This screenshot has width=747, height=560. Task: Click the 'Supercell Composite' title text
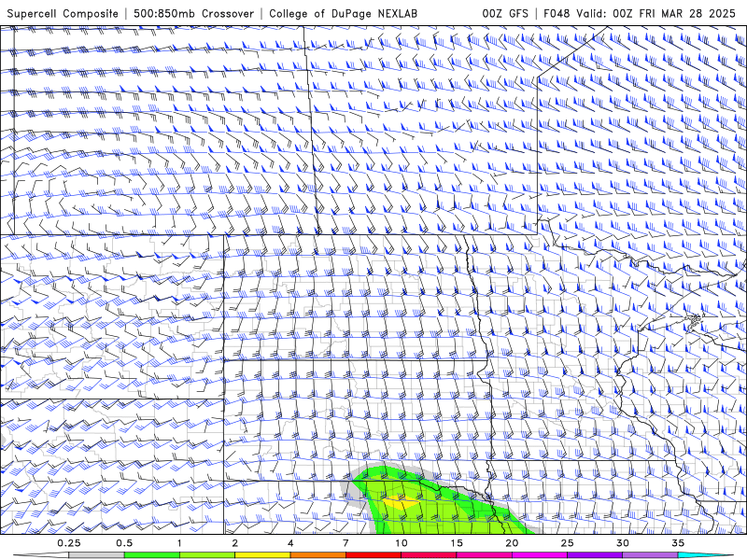[63, 13]
